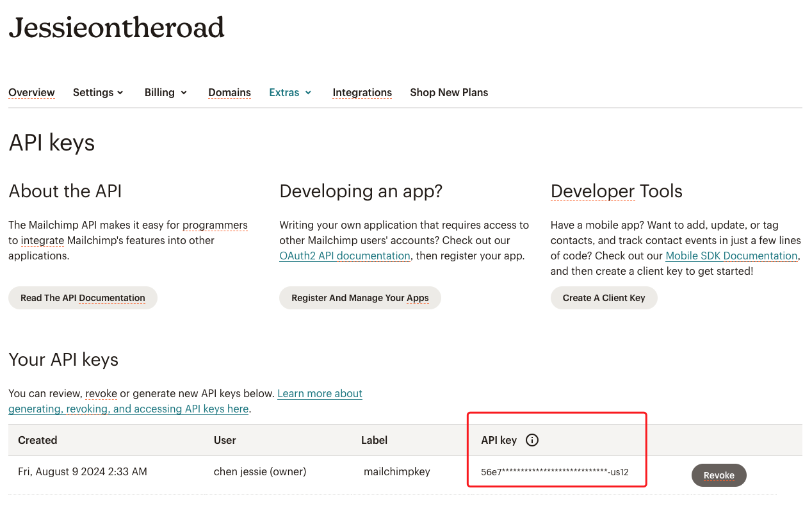Screen dimensions: 812x506
Task: Click the Developing an app? heading
Action: pyautogui.click(x=361, y=191)
